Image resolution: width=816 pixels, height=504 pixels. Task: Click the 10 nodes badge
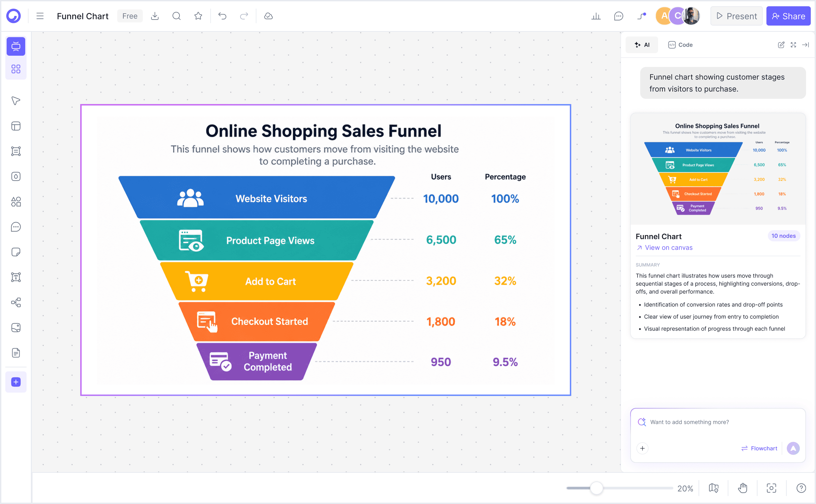(783, 236)
